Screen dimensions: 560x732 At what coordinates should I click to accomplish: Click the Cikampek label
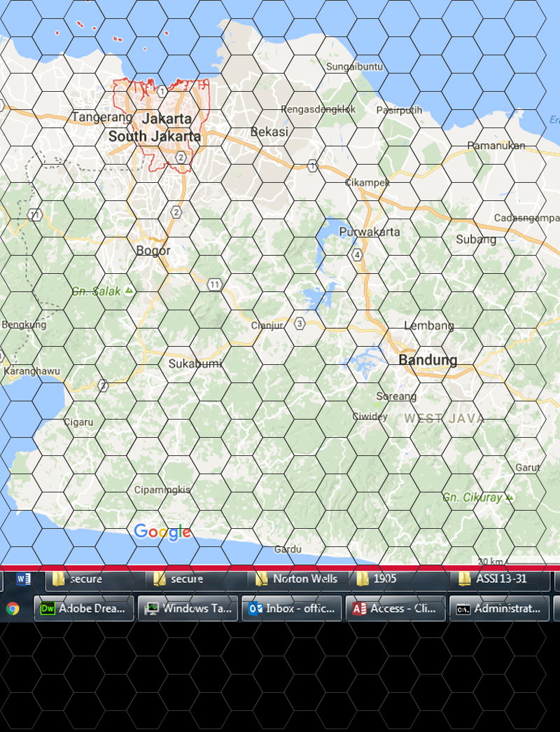coord(367,183)
